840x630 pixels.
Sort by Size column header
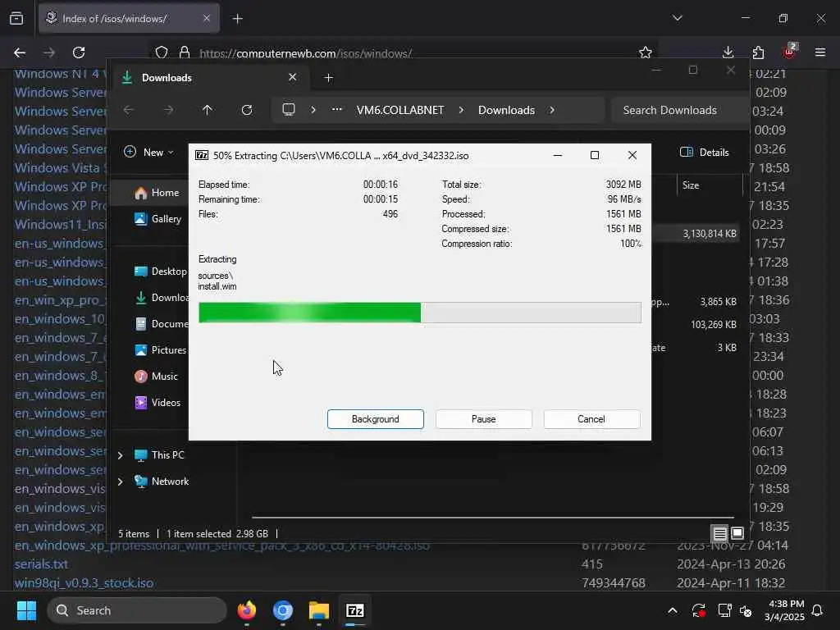(x=710, y=185)
